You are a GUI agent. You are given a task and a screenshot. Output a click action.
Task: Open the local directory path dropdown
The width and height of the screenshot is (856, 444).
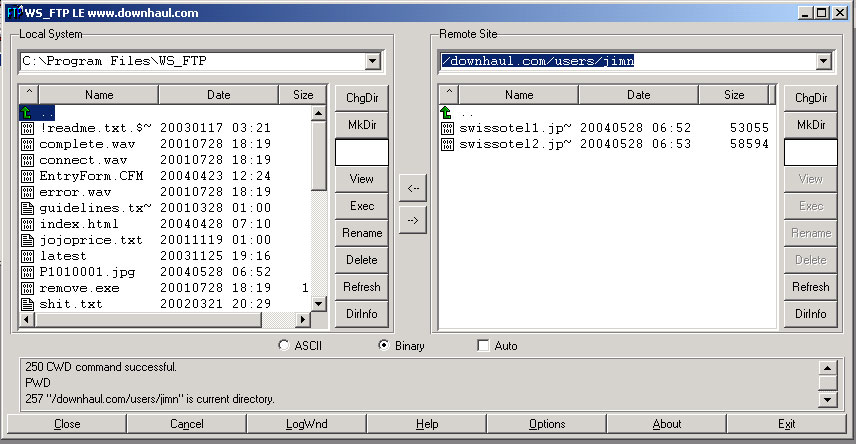373,61
